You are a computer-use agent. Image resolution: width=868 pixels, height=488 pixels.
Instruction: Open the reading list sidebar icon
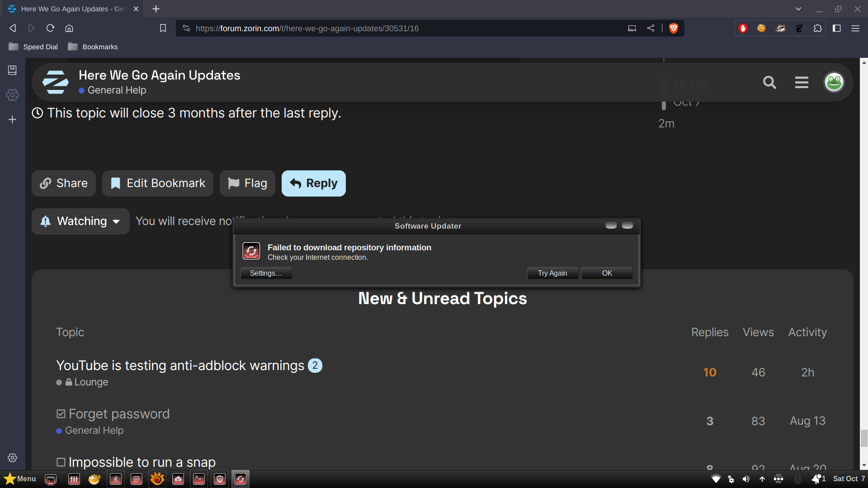tap(13, 70)
